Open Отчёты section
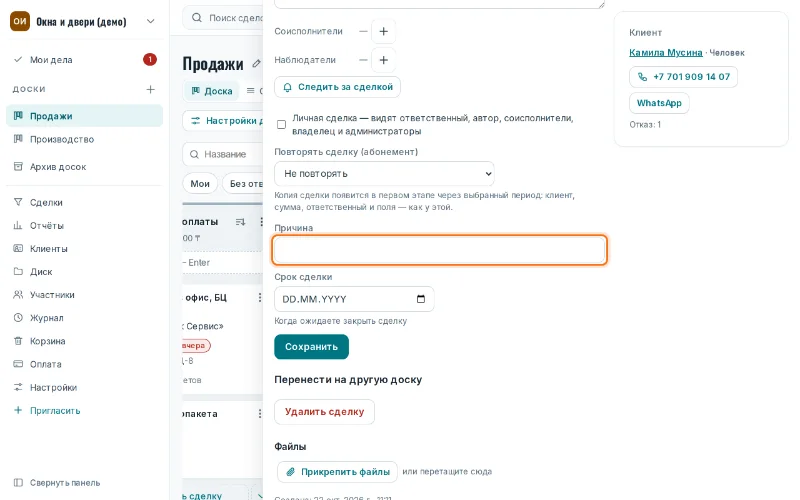 (84, 226)
